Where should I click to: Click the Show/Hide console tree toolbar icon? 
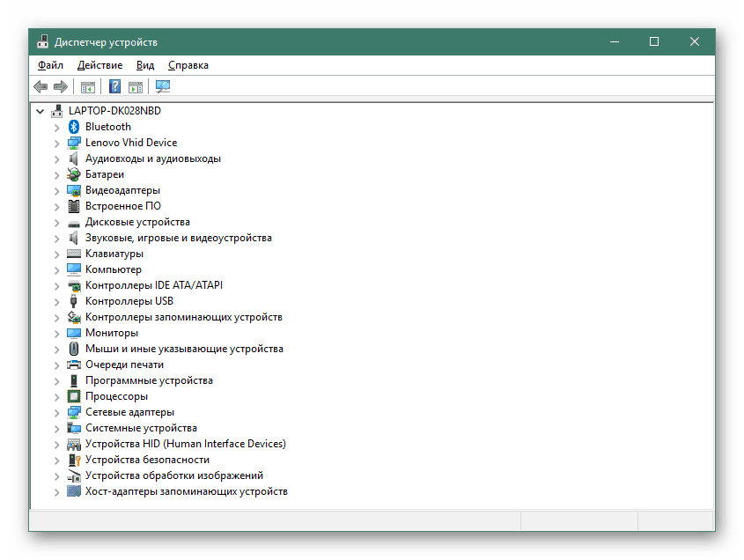click(87, 86)
